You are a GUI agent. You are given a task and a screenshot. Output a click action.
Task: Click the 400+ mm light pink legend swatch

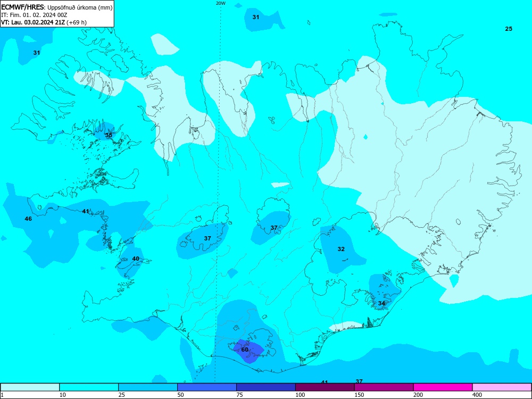(x=502, y=387)
